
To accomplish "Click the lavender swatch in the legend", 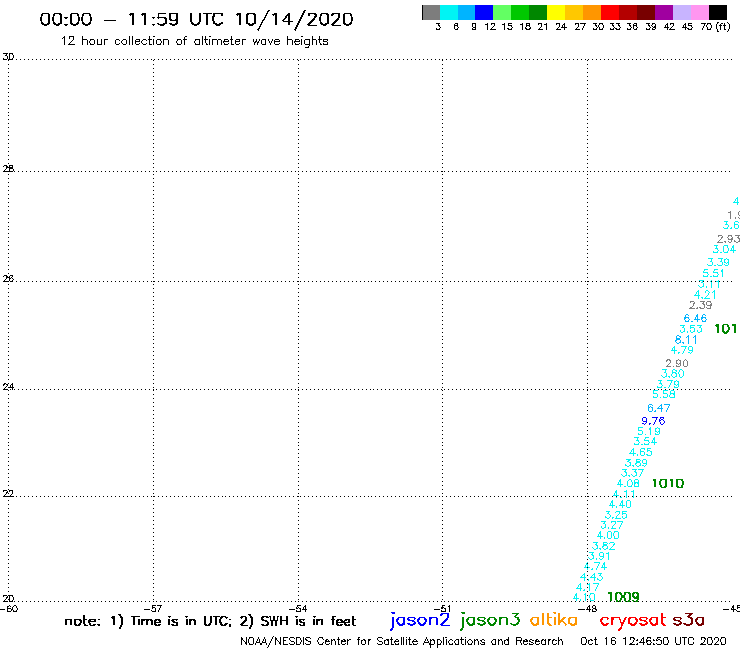I will (681, 12).
